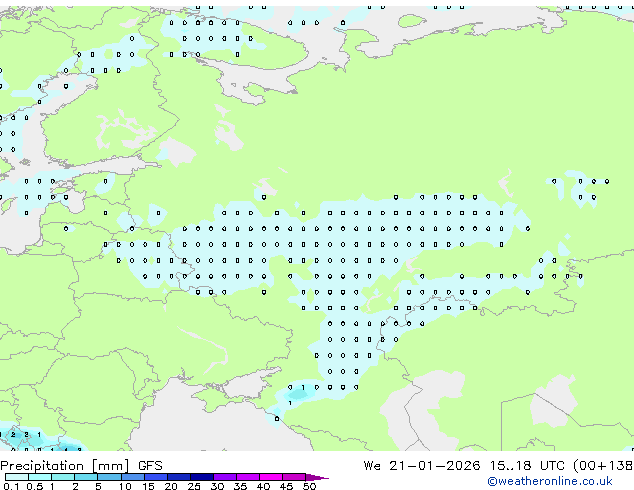
Task: Click the 45–50 mm legend color swatch
Action: pyautogui.click(x=294, y=477)
